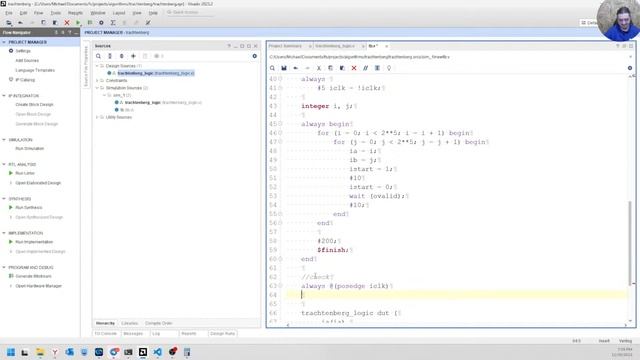Open the Flow menu

point(38,13)
